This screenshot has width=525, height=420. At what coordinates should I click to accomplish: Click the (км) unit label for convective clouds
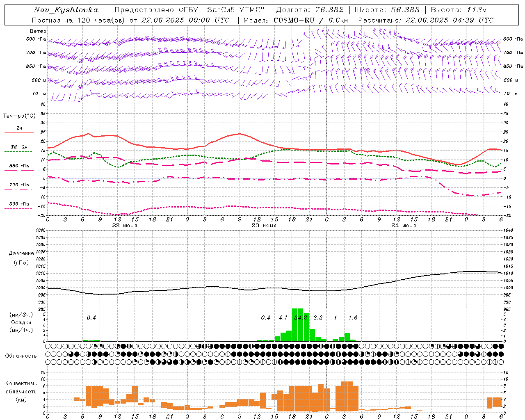tap(21, 399)
